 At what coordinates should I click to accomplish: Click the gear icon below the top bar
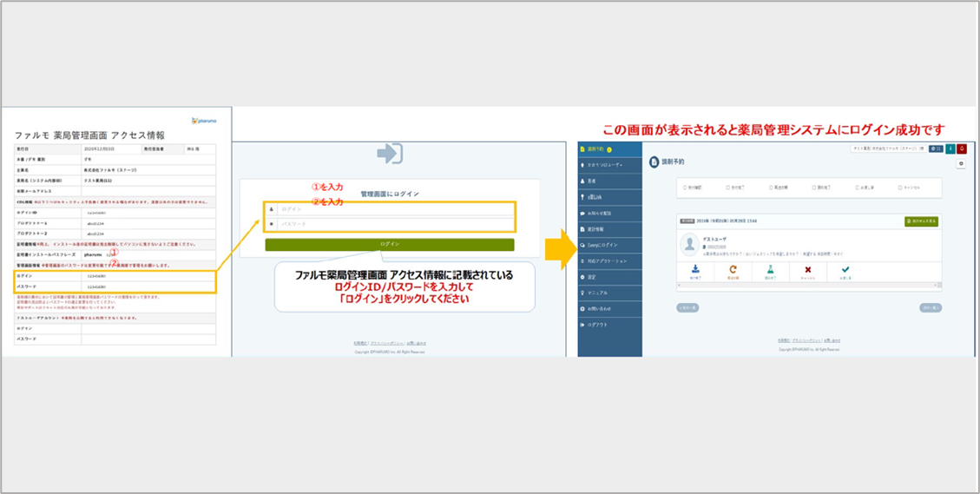click(x=961, y=164)
